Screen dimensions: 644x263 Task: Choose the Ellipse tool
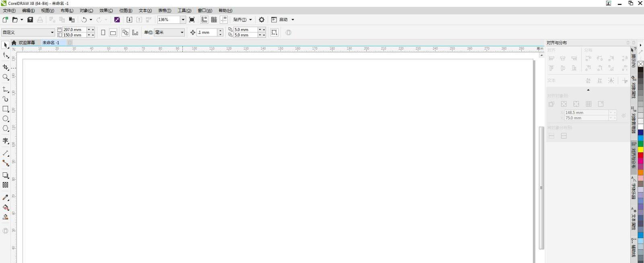[5, 119]
